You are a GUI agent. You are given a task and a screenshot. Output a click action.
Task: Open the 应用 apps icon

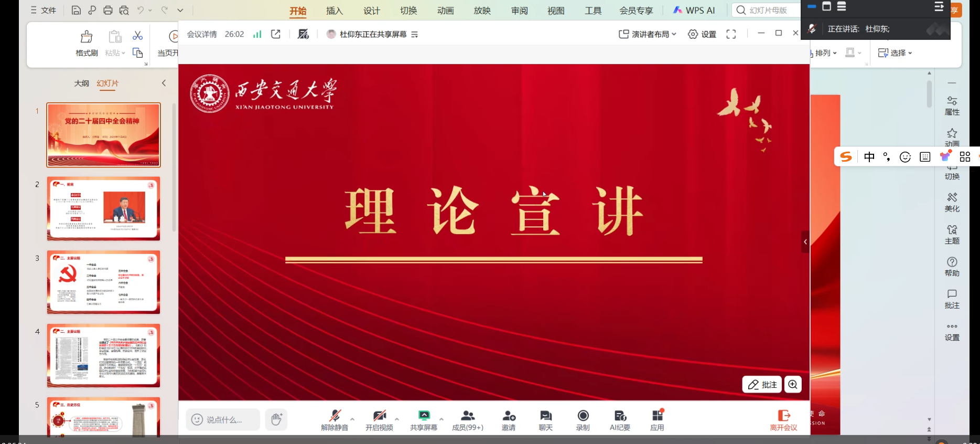point(657,420)
